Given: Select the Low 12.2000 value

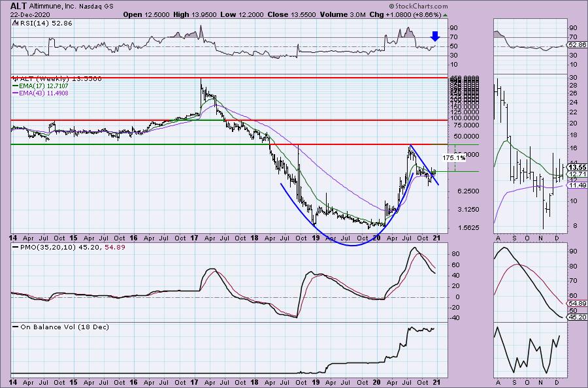Looking at the screenshot, I should point(242,14).
